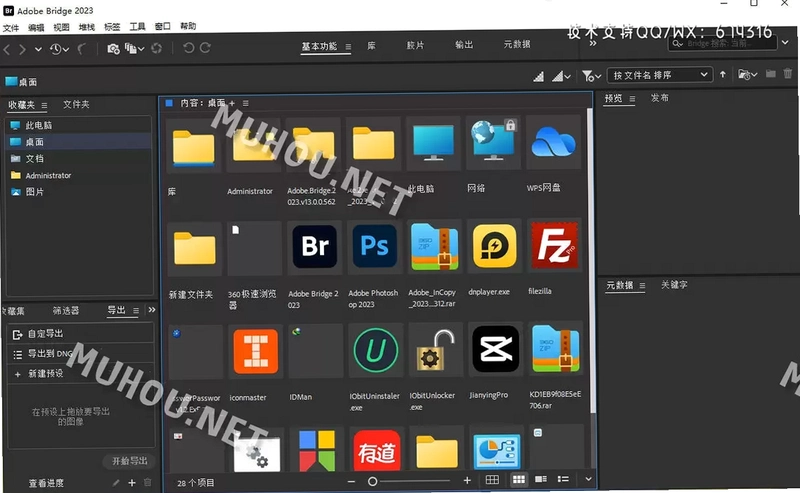
Task: Open recent history clock dropdown
Action: [59, 49]
